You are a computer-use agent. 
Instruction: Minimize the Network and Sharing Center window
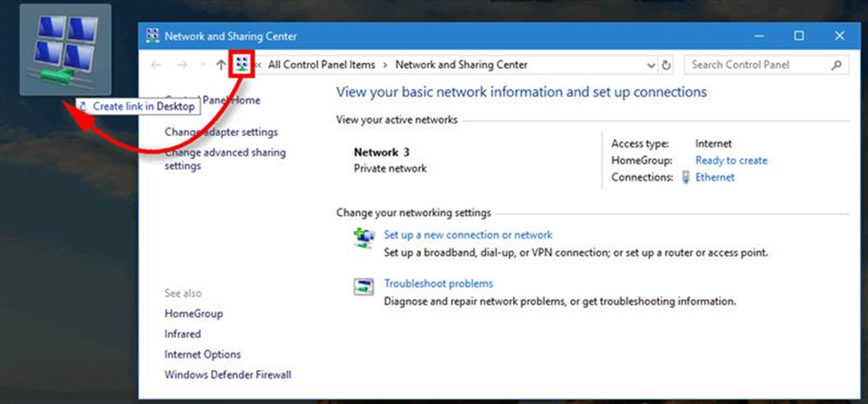click(x=759, y=35)
